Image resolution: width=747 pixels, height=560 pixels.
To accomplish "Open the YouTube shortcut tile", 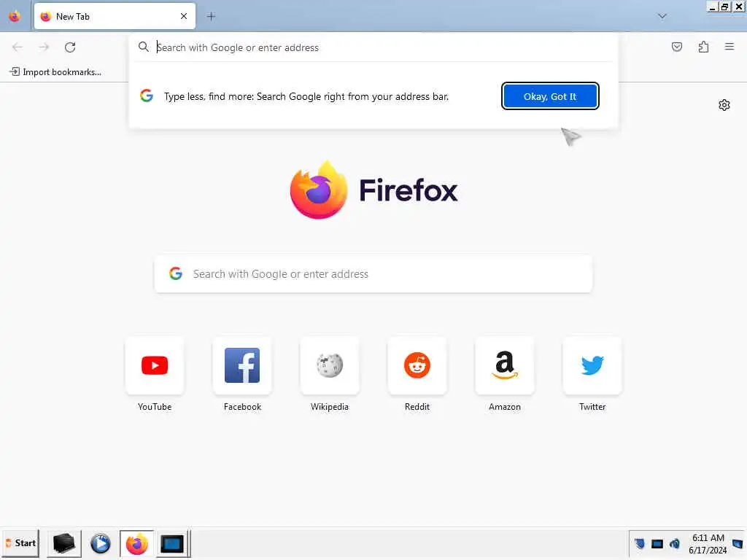I will point(155,366).
